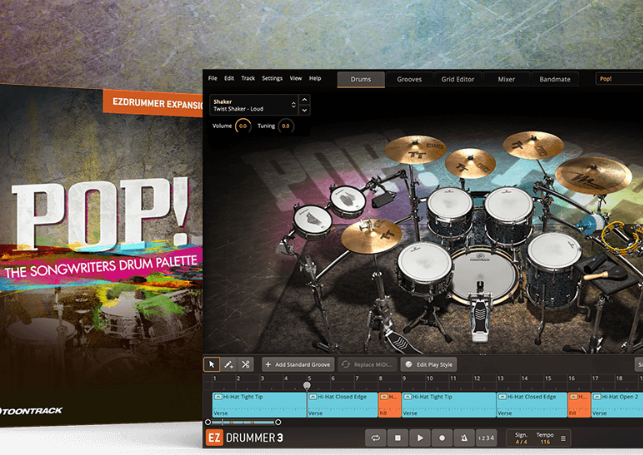Screen dimensions: 643x455
Task: Open the Edit menu
Action: tap(229, 78)
